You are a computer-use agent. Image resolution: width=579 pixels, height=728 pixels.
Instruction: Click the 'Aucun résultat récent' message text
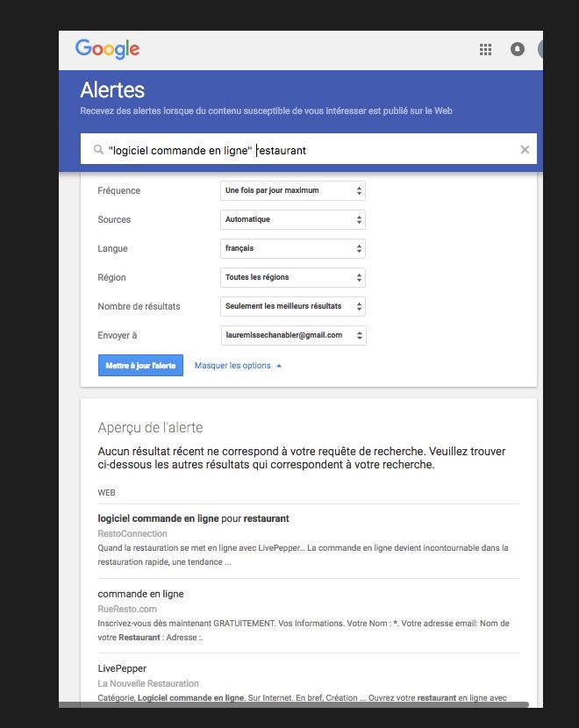302,458
